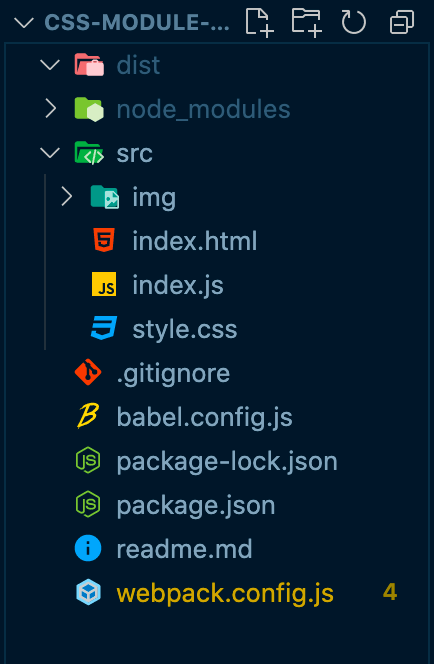The image size is (434, 664).
Task: Collapse all folders in explorer
Action: tap(402, 22)
